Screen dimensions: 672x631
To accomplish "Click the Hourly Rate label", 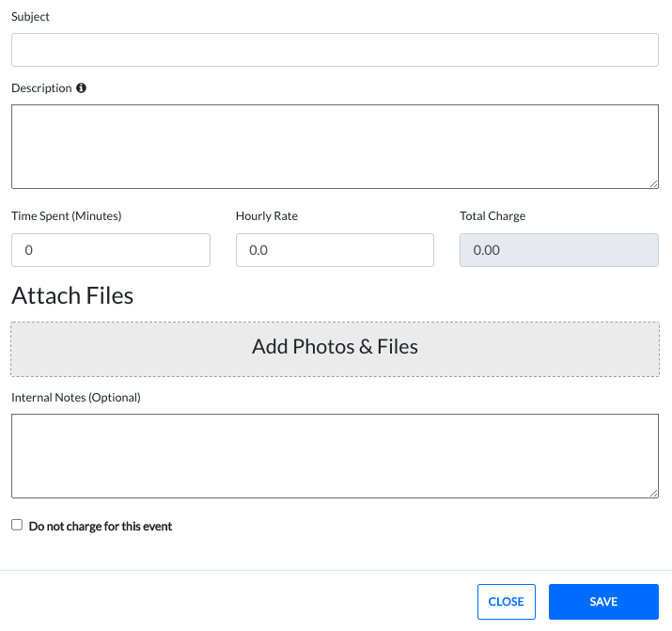I will tap(267, 216).
